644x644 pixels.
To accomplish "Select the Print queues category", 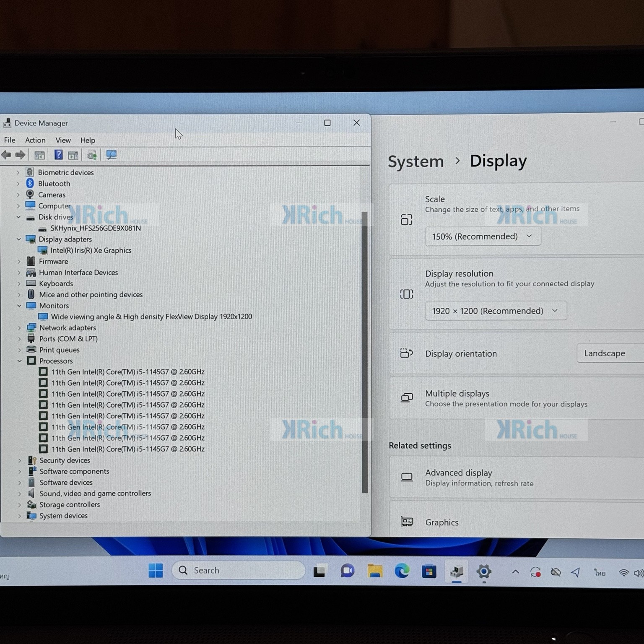I will click(x=59, y=350).
